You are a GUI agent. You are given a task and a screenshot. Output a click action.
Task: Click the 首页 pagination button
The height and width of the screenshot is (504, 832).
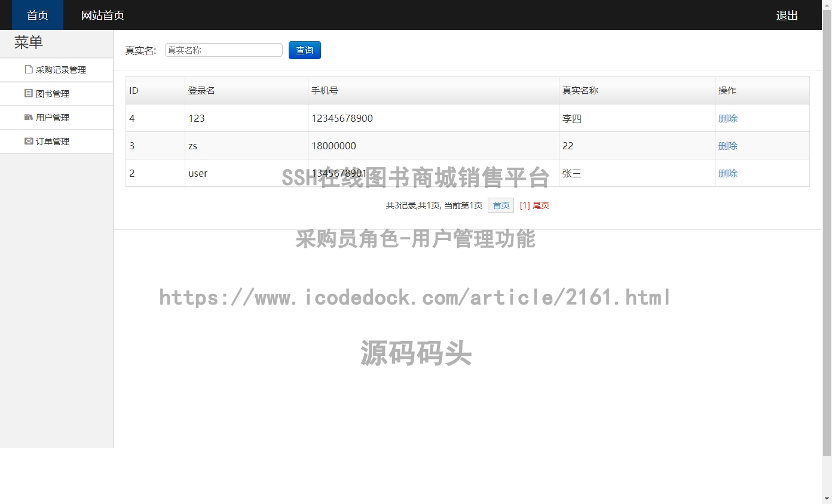pos(501,205)
